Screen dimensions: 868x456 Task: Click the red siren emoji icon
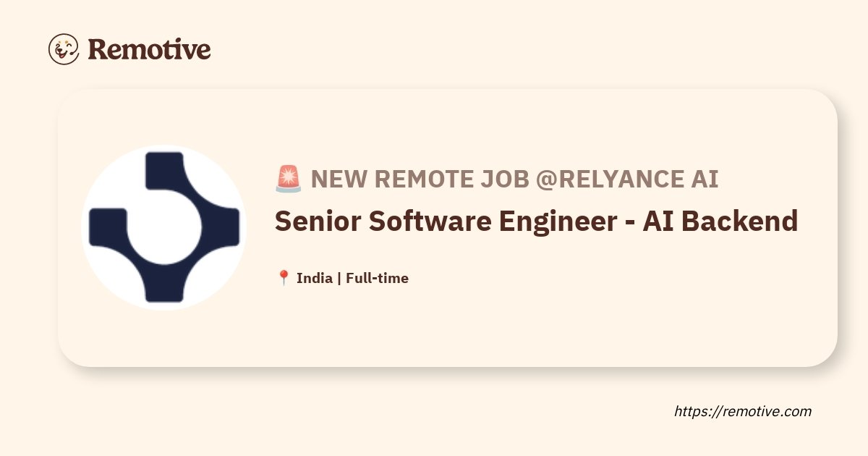point(289,179)
